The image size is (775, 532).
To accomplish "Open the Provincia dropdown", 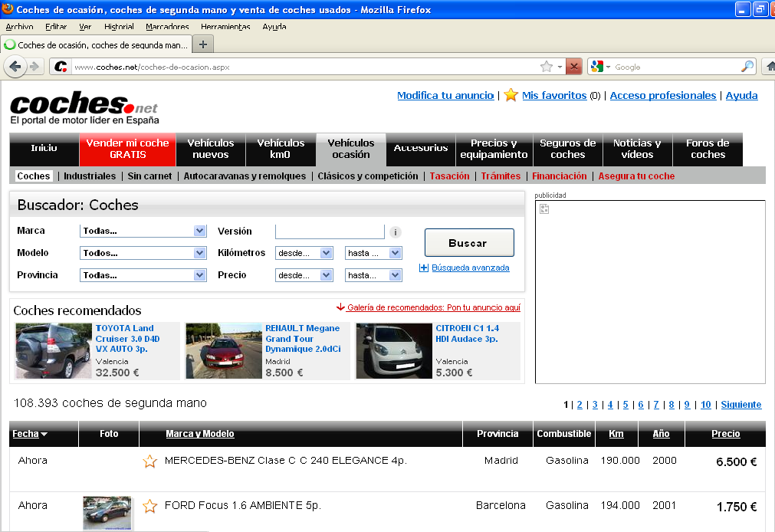I will (x=143, y=275).
